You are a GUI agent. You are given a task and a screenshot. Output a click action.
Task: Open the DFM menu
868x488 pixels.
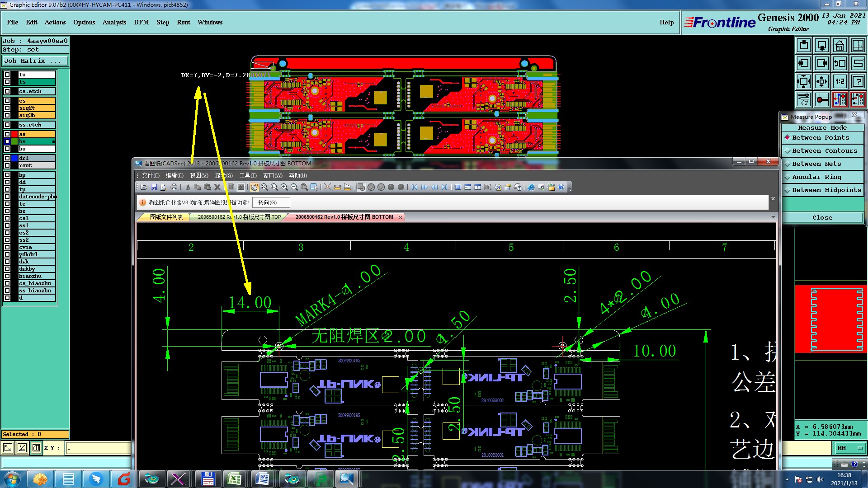[x=141, y=22]
